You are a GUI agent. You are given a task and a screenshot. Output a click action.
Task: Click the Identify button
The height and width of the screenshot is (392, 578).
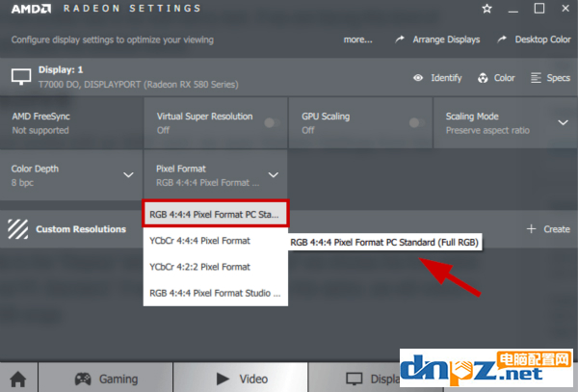446,78
